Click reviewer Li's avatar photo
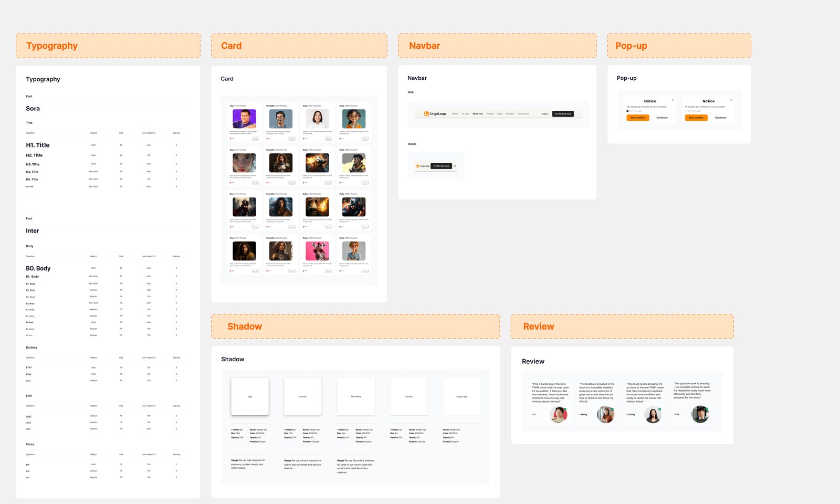The width and height of the screenshot is (840, 504). pyautogui.click(x=559, y=415)
